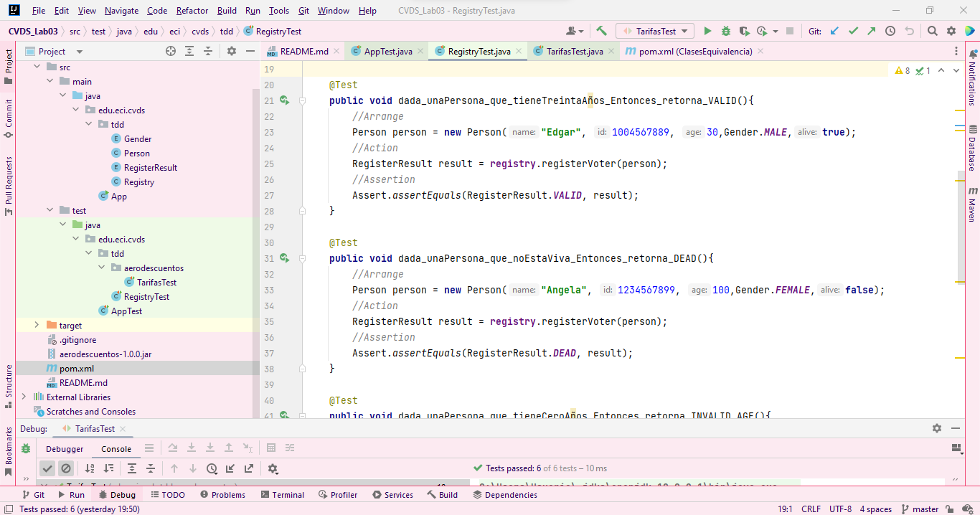Open the Database side tool window
Viewport: 980px width, 515px height.
point(973,148)
